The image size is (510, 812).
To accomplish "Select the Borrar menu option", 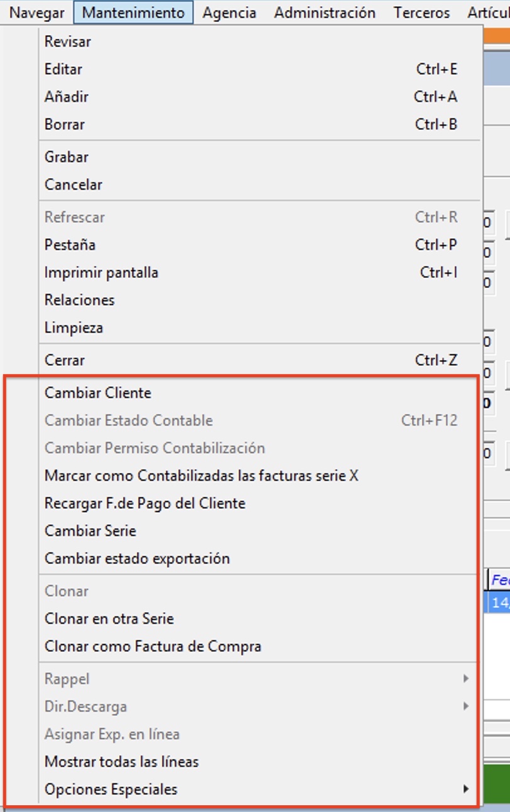I will tap(65, 125).
